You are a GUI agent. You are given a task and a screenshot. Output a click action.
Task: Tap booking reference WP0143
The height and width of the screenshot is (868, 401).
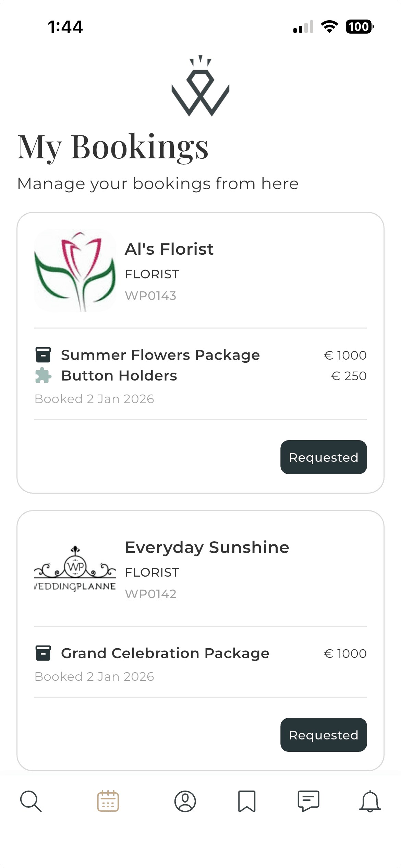(x=150, y=296)
